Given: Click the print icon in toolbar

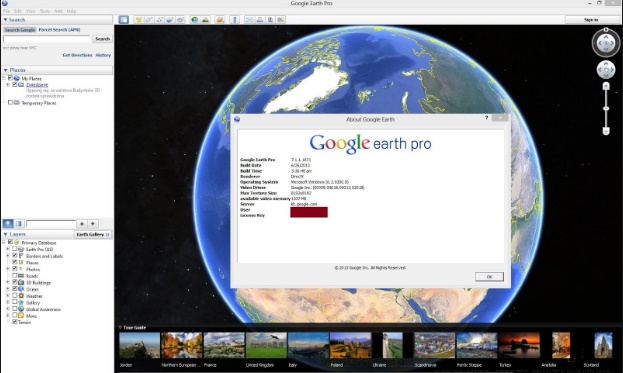Looking at the screenshot, I should 260,19.
